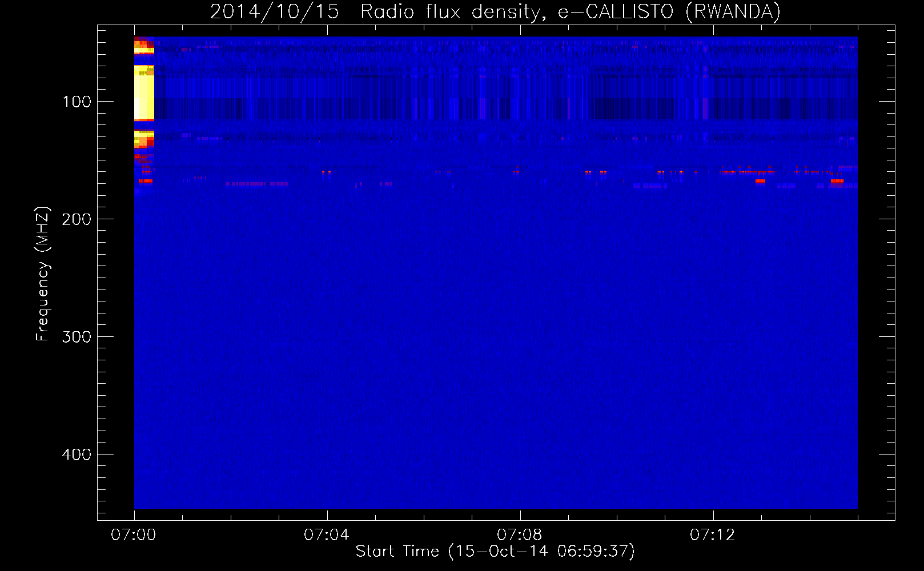The height and width of the screenshot is (571, 924).
Task: Click the 200 frequency tick label
Action: 77,219
